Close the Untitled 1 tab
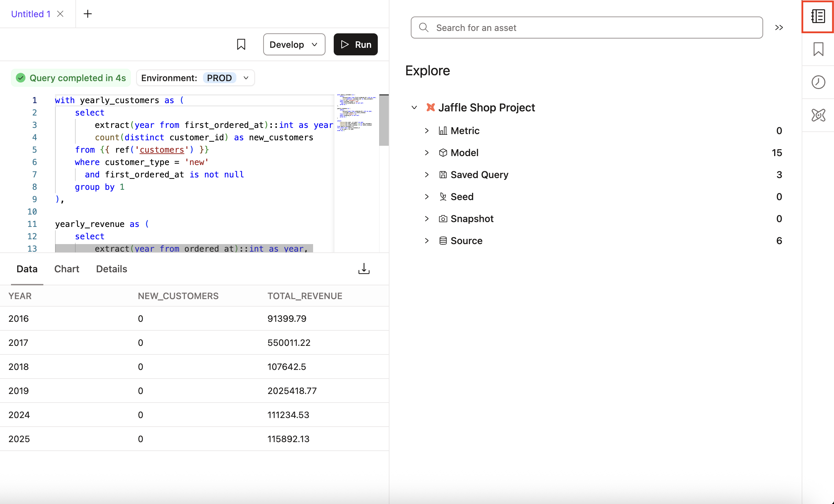 click(x=60, y=14)
